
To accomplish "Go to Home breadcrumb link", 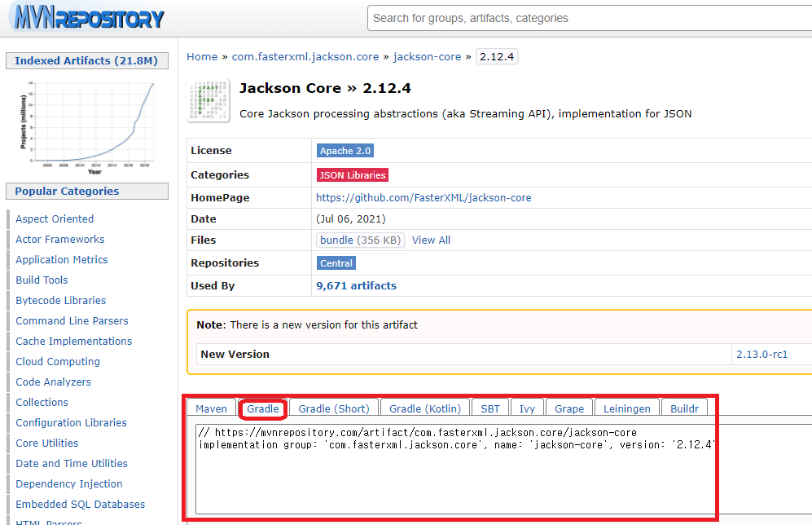I will [202, 56].
